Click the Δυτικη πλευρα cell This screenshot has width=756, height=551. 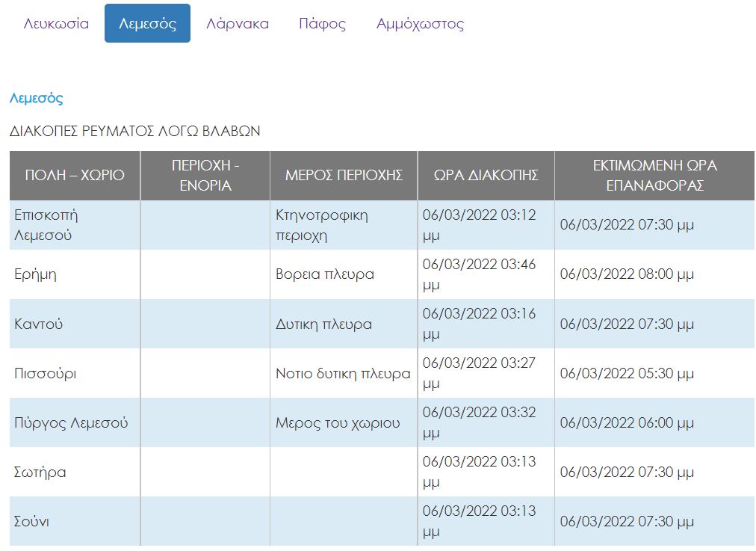[x=344, y=324]
